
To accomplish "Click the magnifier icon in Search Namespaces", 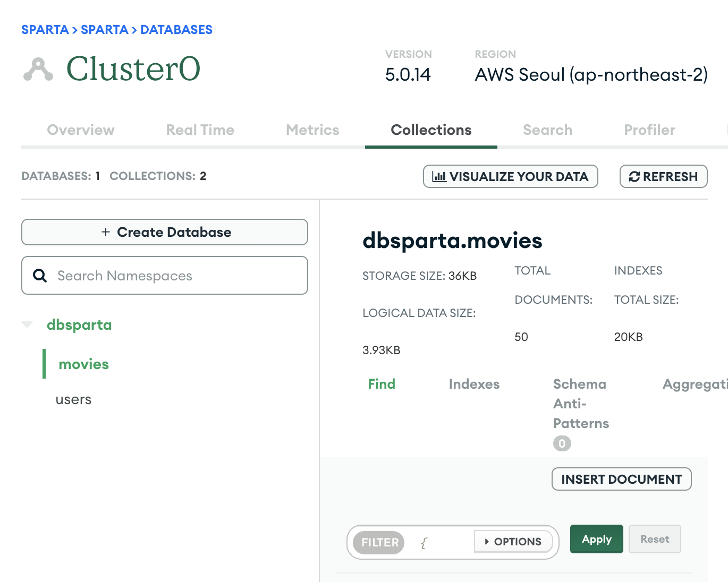I will click(x=40, y=275).
